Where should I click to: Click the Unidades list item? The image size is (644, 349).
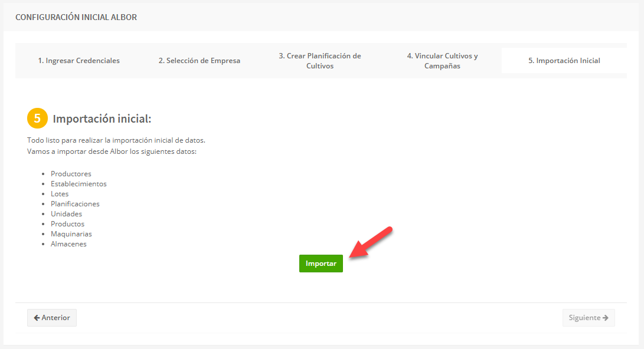pos(66,214)
